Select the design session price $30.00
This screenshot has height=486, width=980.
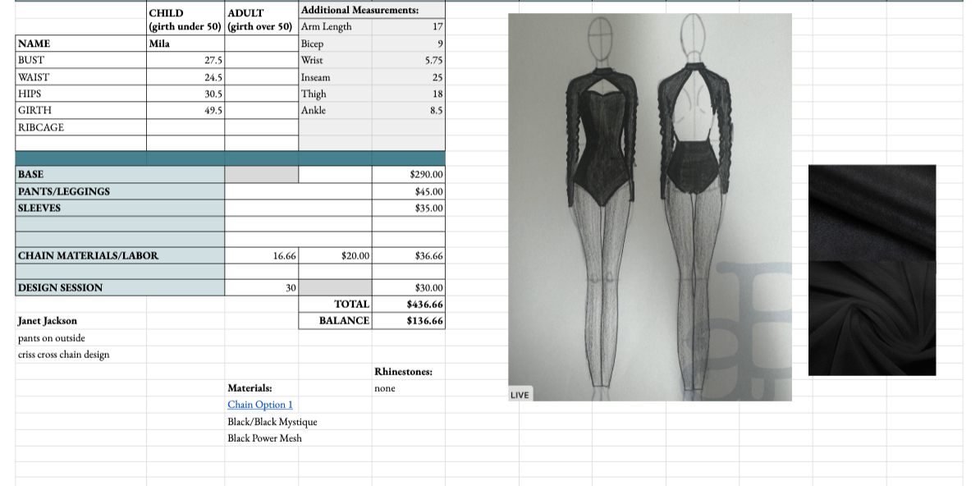(408, 287)
